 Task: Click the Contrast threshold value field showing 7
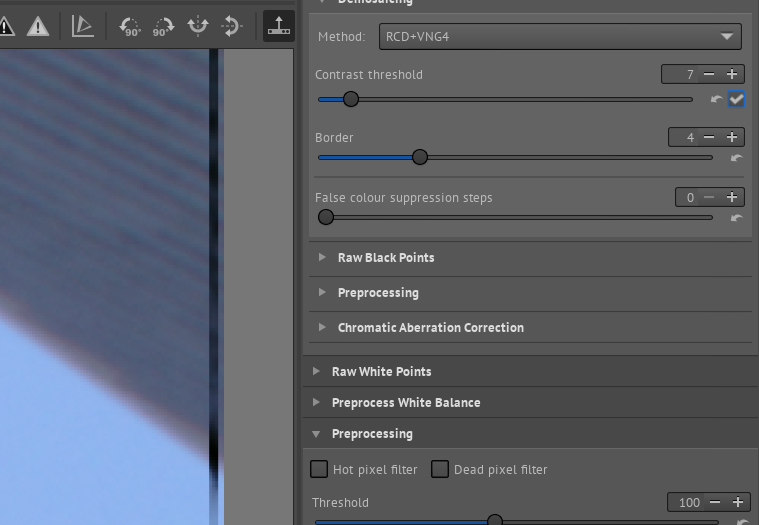681,74
